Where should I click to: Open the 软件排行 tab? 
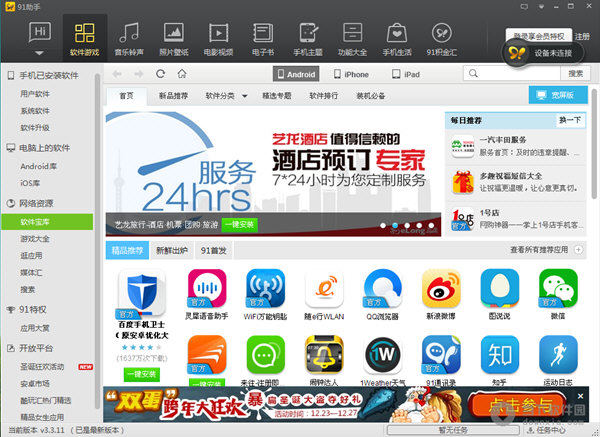[x=324, y=96]
